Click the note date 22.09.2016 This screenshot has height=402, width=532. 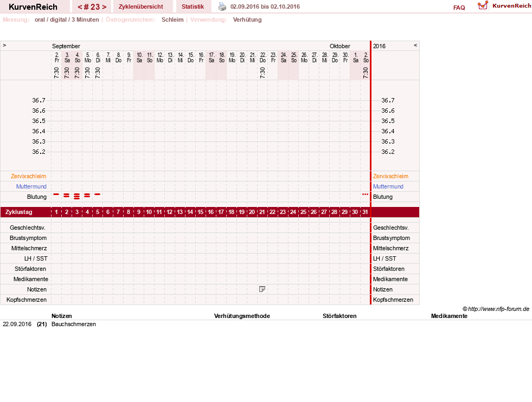(17, 324)
